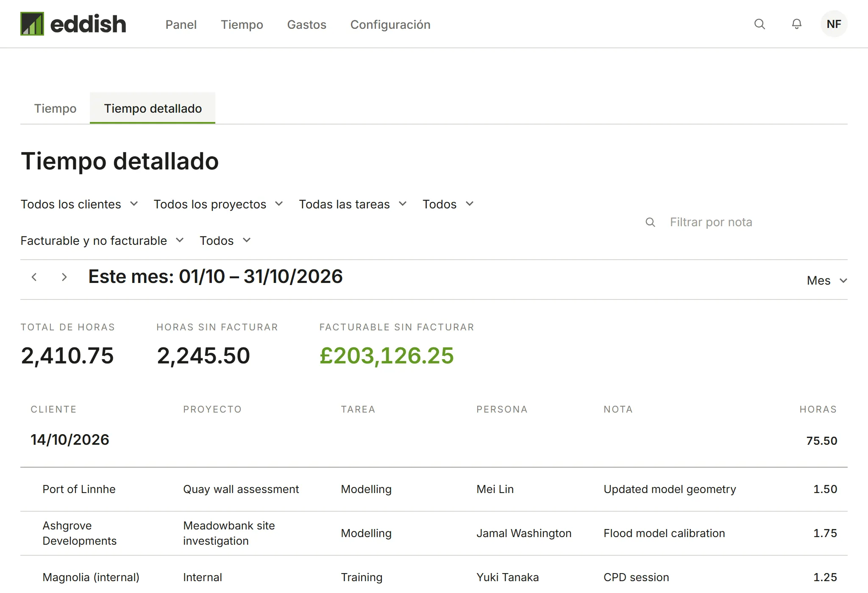Expand Todos los clientes dropdown

[x=80, y=204]
